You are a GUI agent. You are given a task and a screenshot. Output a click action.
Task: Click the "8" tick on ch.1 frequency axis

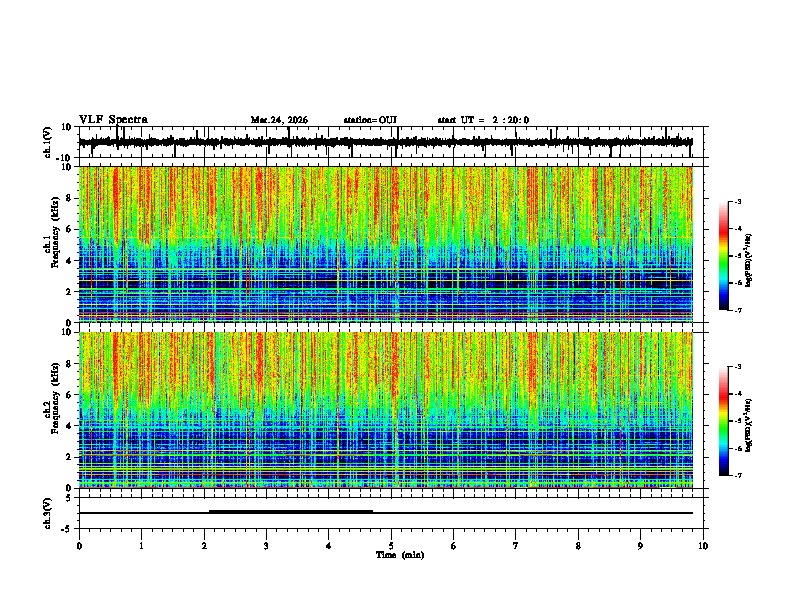(x=69, y=198)
